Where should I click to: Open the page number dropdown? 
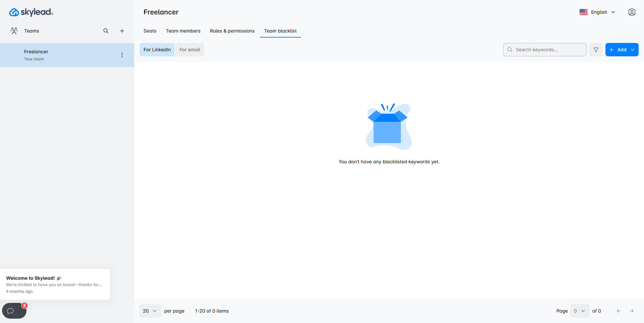(580, 311)
